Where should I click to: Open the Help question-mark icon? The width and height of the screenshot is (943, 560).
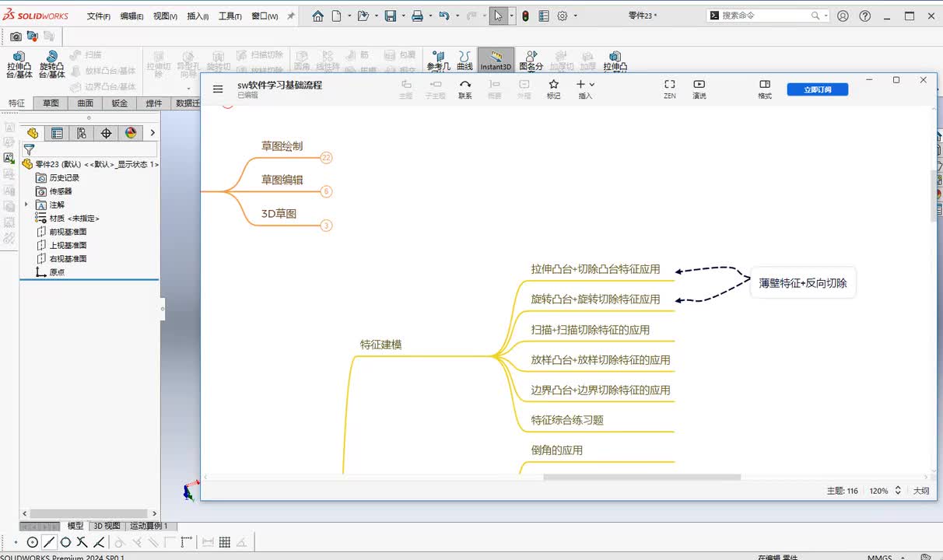tap(865, 16)
